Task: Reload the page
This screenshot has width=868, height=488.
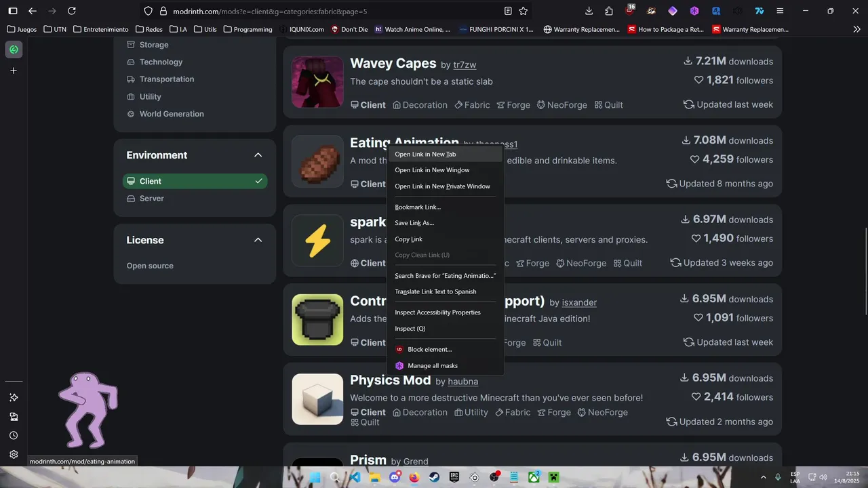Action: tap(72, 11)
